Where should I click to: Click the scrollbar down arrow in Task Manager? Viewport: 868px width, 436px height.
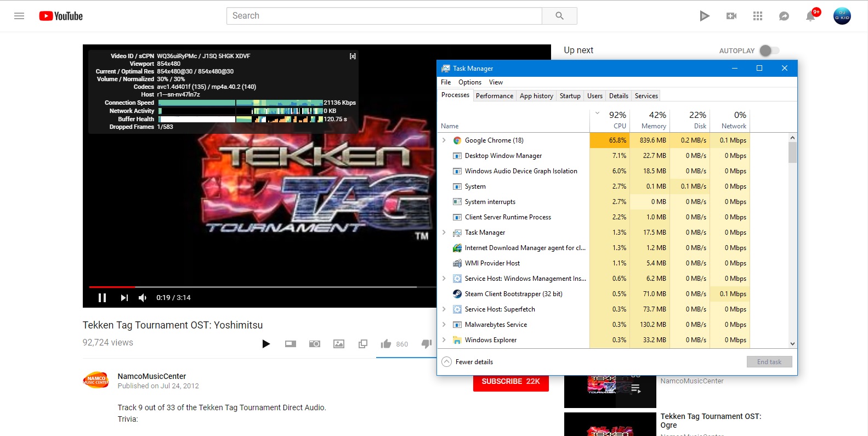click(792, 344)
